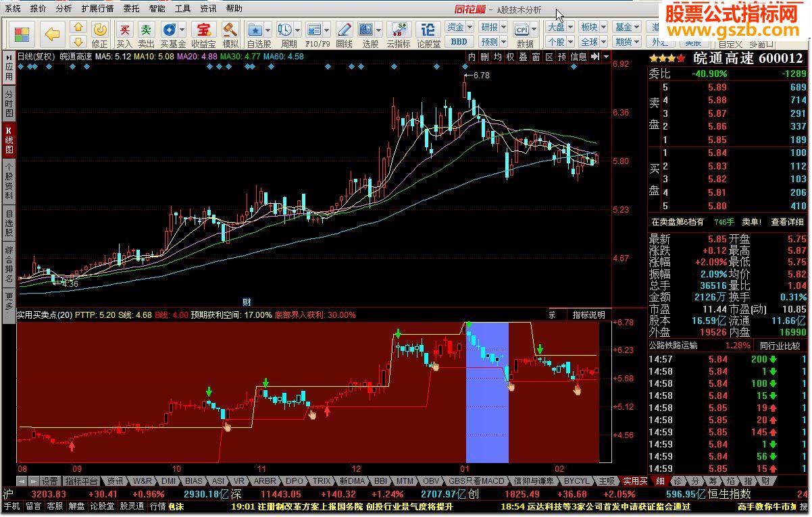812x517 pixels.
Task: Expand the 资金 dropdown
Action: pos(472,28)
